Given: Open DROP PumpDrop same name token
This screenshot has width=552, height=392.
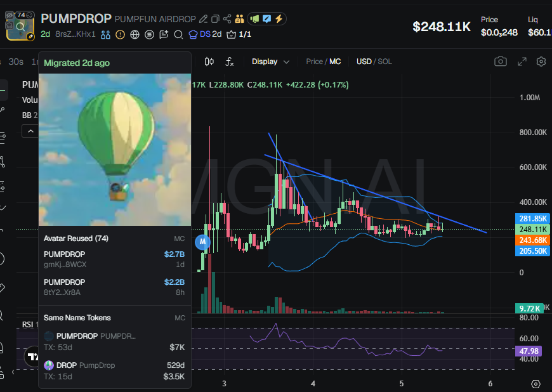Looking at the screenshot, I should [x=114, y=371].
